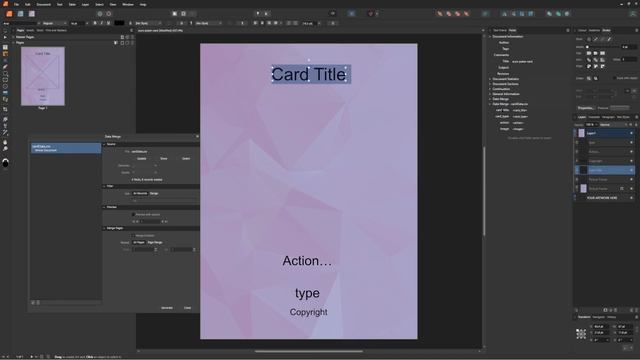This screenshot has height=360, width=640.
Task: Choose the solid line stroke style
Action: coord(596,39)
